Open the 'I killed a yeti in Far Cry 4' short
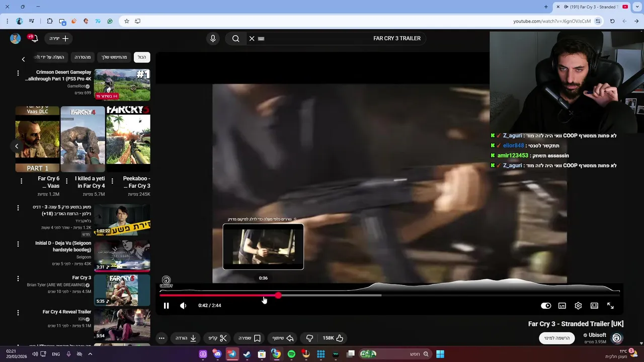 pyautogui.click(x=83, y=139)
